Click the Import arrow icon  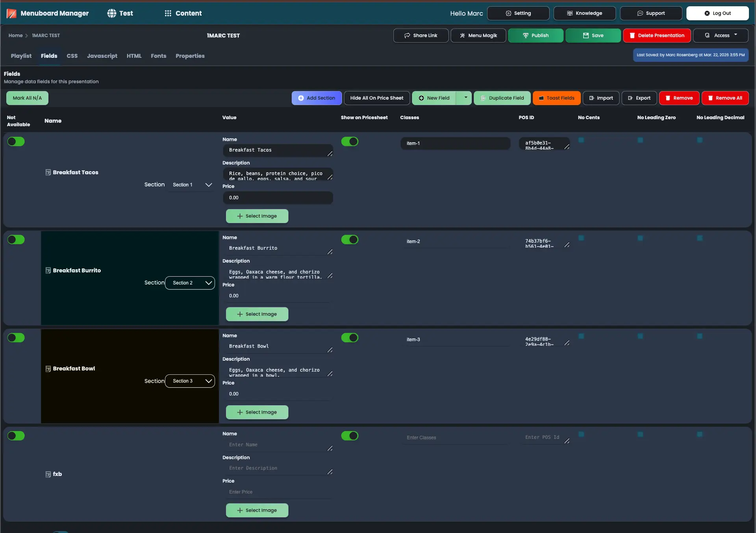[x=591, y=98]
